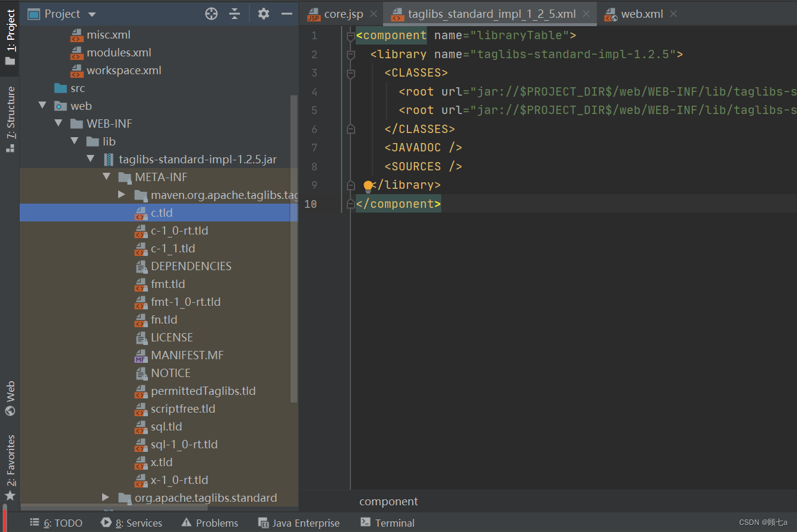Expand the org.apache.taglibs.standard package
Image resolution: width=797 pixels, height=532 pixels.
click(106, 498)
